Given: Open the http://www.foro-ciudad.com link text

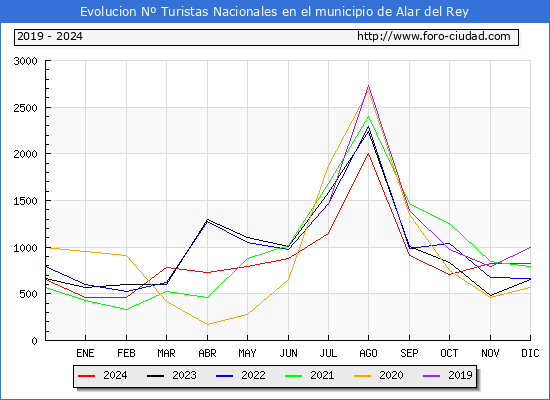Looking at the screenshot, I should coord(434,36).
